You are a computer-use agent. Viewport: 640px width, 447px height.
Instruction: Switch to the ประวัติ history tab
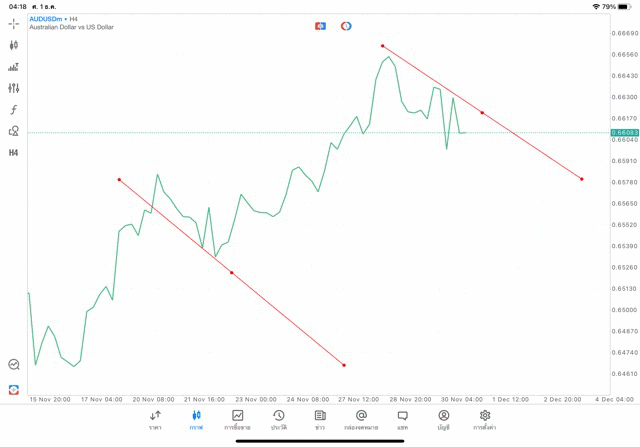click(x=279, y=420)
